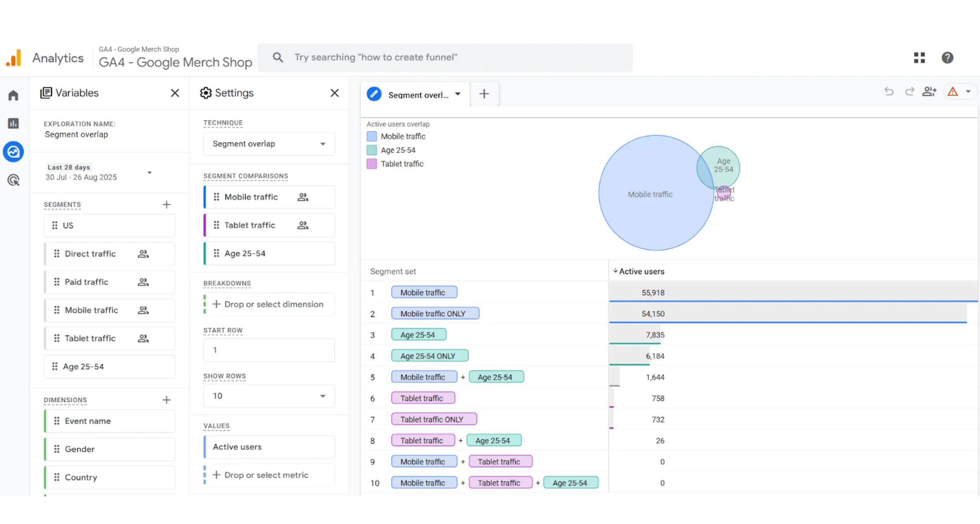Click the drag handle on US segment

tap(55, 225)
